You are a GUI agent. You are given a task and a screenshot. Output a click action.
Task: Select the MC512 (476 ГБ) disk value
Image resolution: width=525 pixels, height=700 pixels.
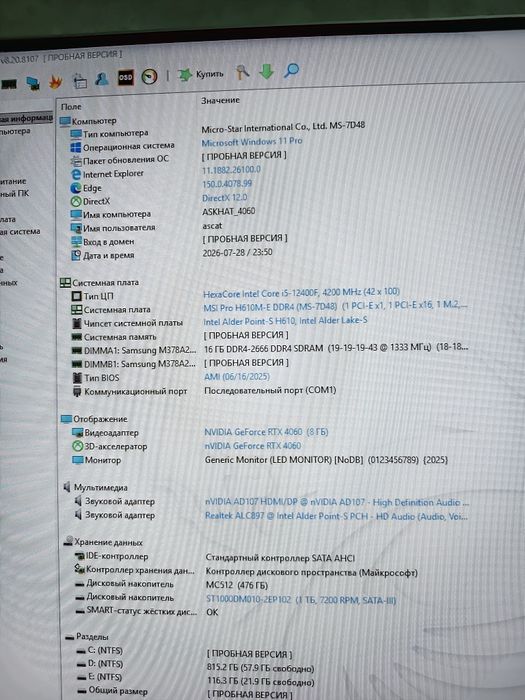pos(237,585)
